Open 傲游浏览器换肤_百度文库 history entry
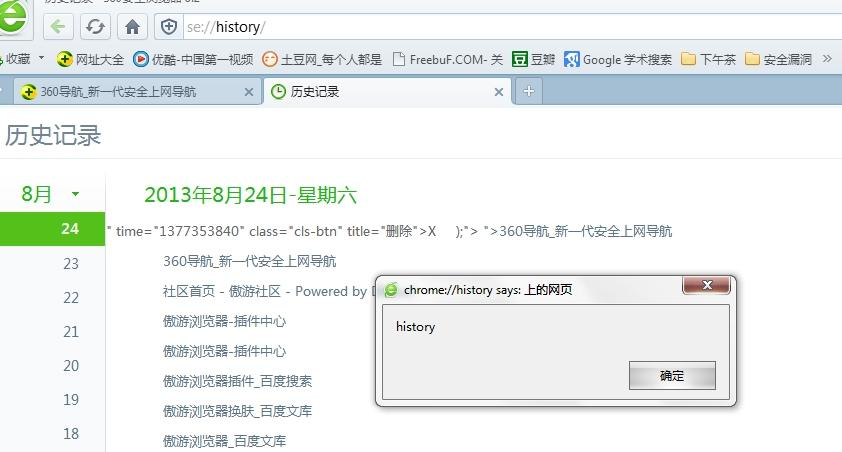Screen dimensions: 842x452 coord(237,412)
